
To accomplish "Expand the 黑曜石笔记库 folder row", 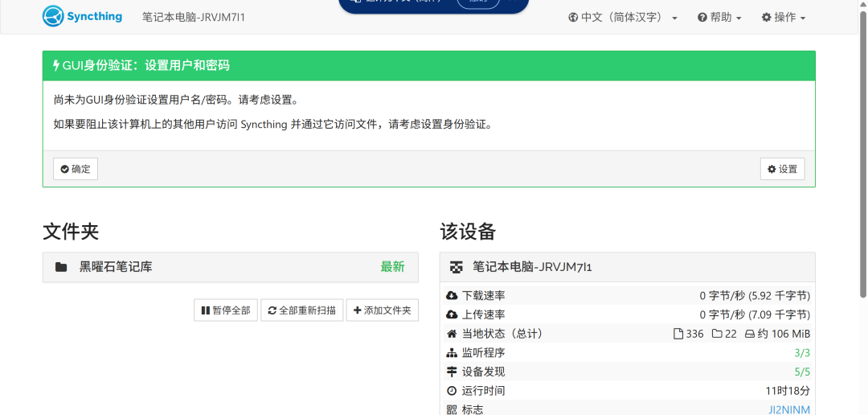I will 231,267.
